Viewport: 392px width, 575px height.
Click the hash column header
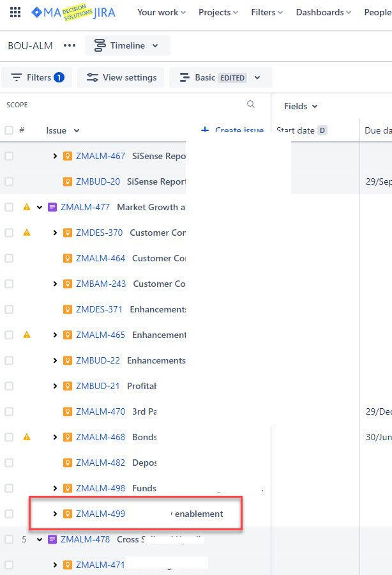(22, 130)
